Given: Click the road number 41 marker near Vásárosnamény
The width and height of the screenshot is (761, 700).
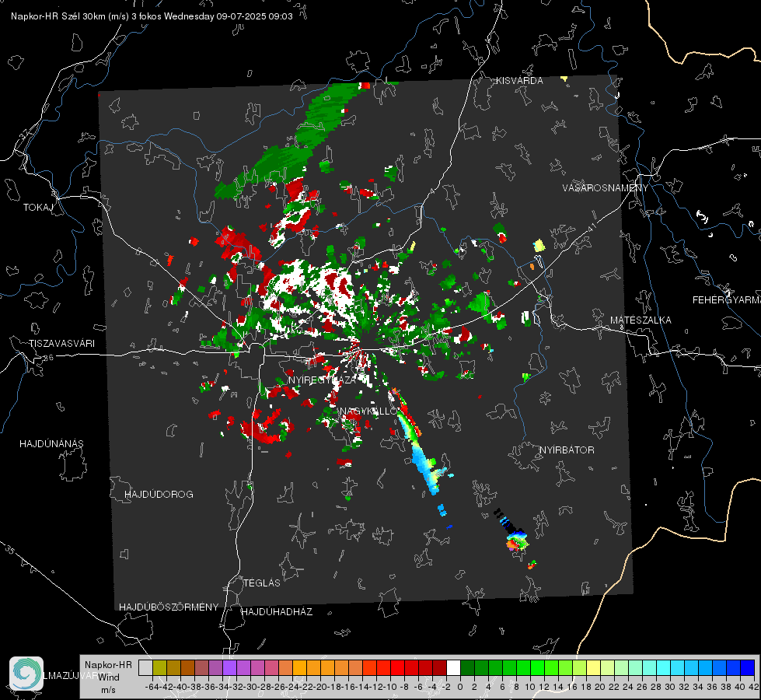Looking at the screenshot, I should [592, 227].
